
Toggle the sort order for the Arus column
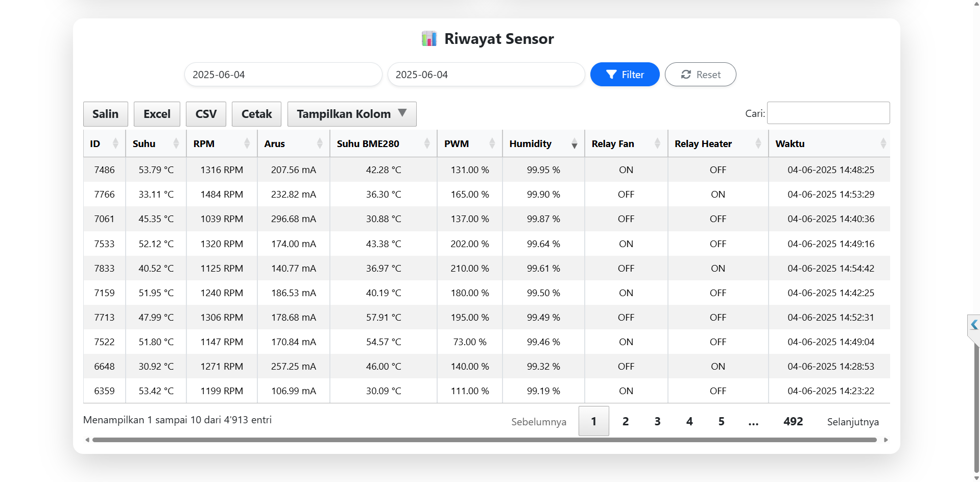click(320, 143)
